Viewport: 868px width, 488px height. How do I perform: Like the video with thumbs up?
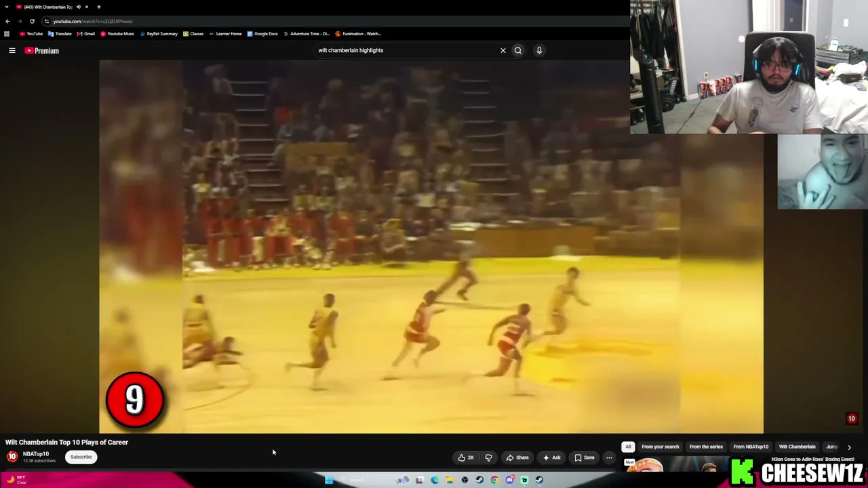tap(466, 457)
